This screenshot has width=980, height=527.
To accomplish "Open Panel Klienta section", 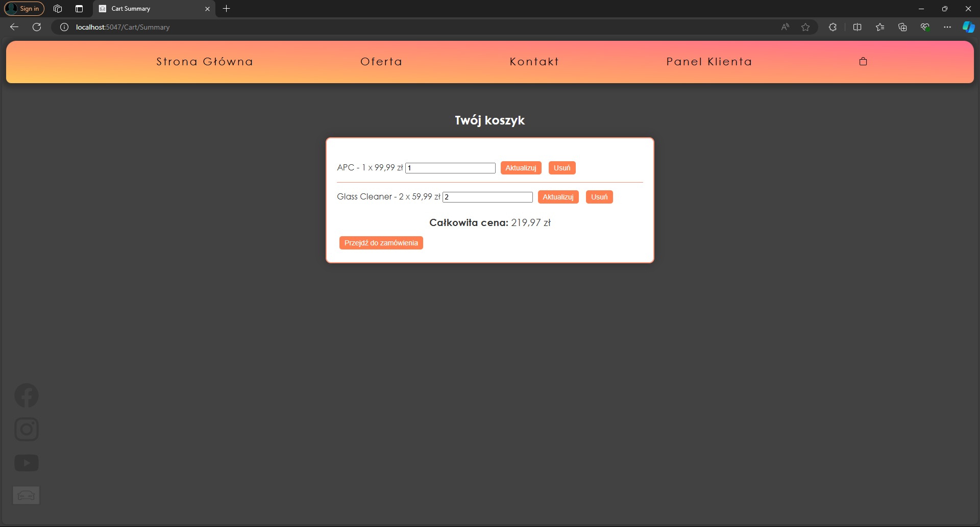I will point(709,62).
